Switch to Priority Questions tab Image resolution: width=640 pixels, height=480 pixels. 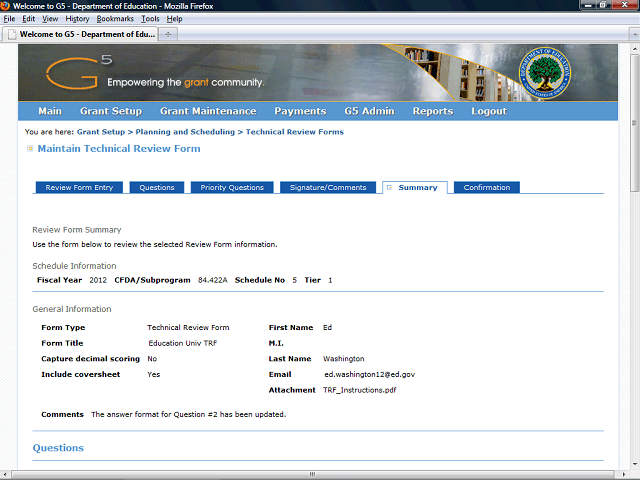coord(232,187)
